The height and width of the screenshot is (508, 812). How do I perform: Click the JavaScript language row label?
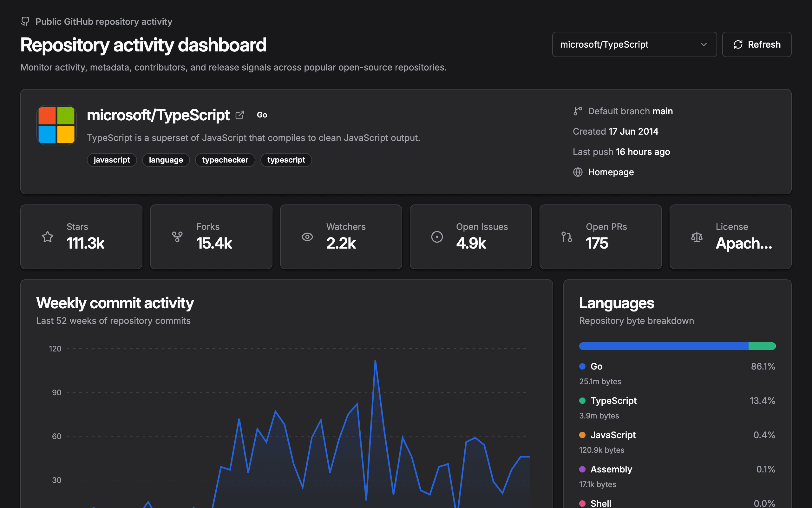(x=613, y=435)
